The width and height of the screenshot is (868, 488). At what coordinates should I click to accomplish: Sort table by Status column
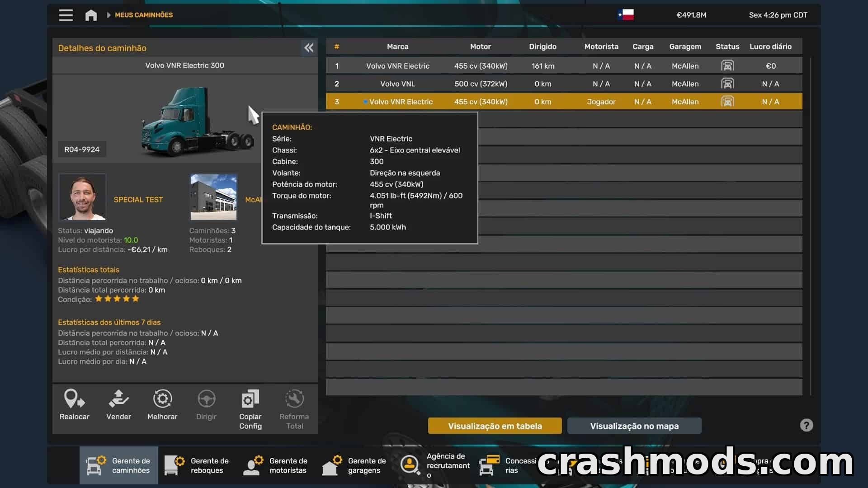point(727,47)
